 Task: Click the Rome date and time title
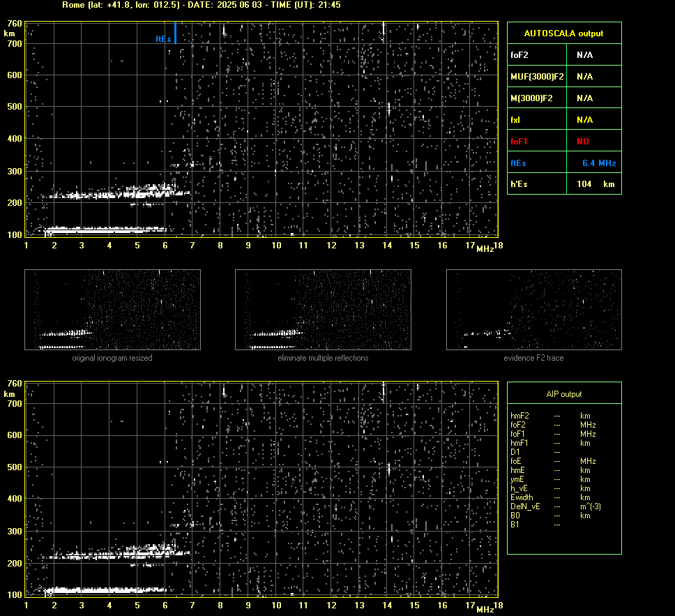[202, 5]
